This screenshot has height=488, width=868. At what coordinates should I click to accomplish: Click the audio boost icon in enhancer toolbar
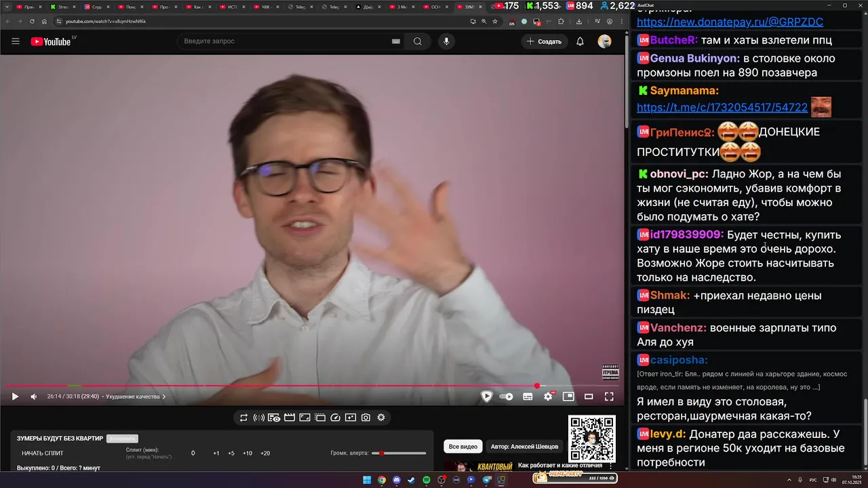pyautogui.click(x=258, y=418)
